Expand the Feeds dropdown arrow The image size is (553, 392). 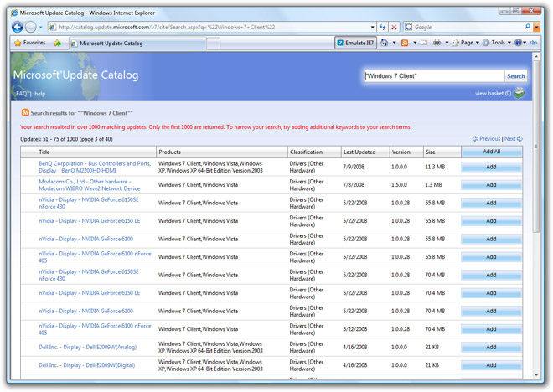point(415,43)
